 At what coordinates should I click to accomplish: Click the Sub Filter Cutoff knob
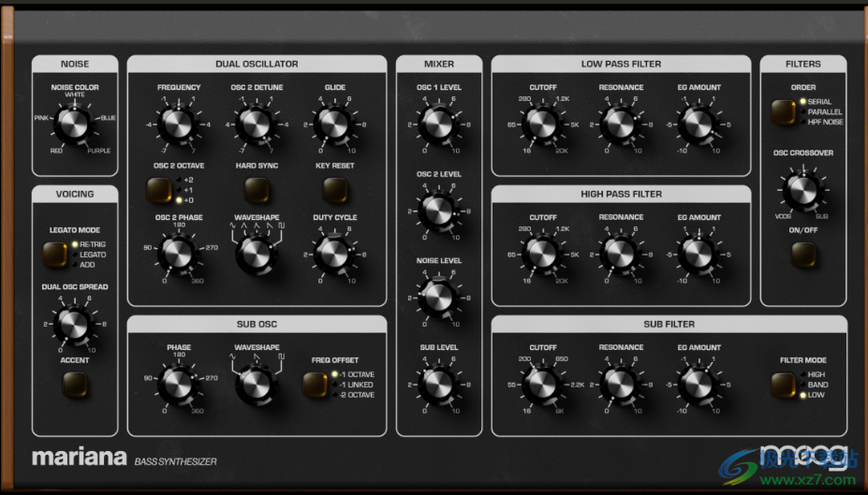(542, 385)
